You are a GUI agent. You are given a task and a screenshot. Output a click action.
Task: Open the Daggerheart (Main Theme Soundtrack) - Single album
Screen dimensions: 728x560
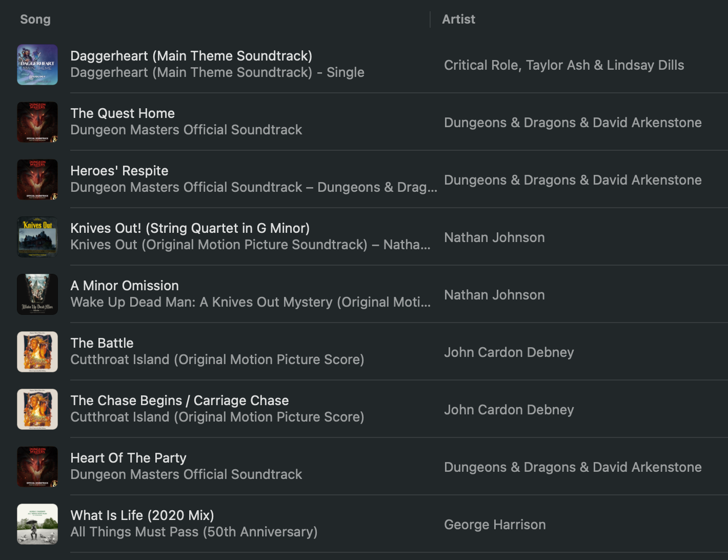click(217, 72)
